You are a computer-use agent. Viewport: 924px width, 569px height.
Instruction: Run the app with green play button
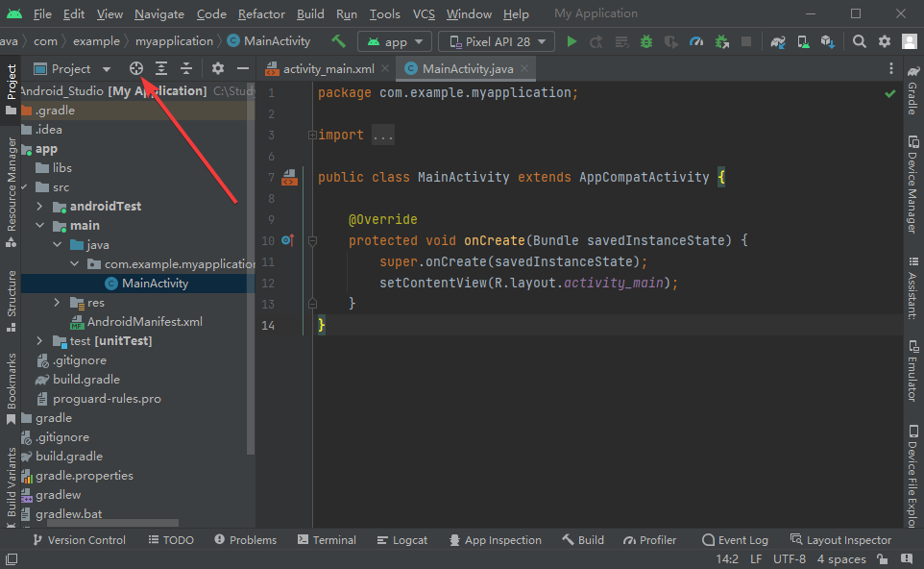pyautogui.click(x=571, y=41)
